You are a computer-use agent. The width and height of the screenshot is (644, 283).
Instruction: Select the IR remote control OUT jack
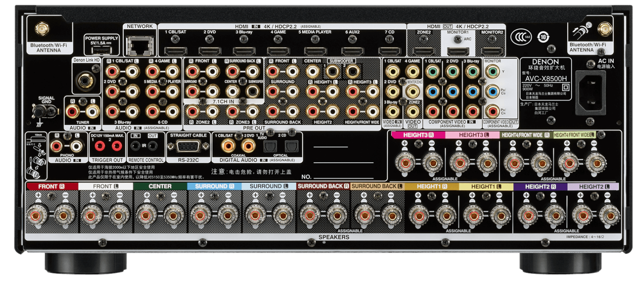pyautogui.click(x=153, y=146)
